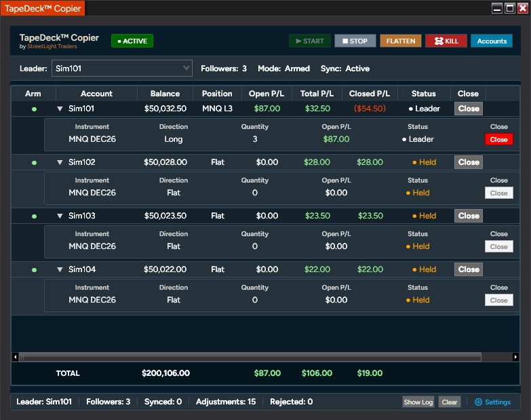Screen dimensions: 531x420
Task: Click the START play button
Action: [x=310, y=41]
